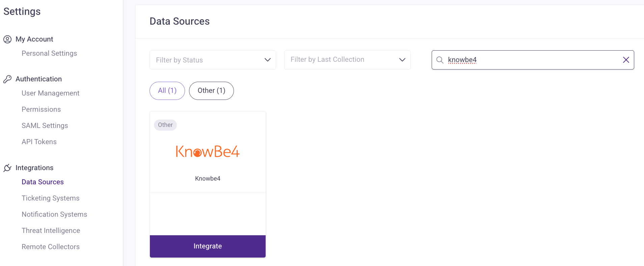Clear the knowbe4 search with the X icon

point(626,60)
